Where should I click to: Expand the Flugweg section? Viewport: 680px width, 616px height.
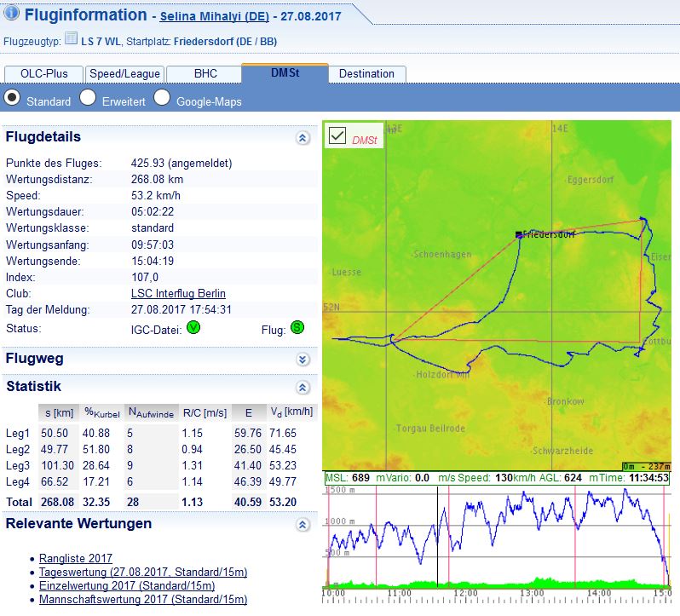pyautogui.click(x=303, y=360)
